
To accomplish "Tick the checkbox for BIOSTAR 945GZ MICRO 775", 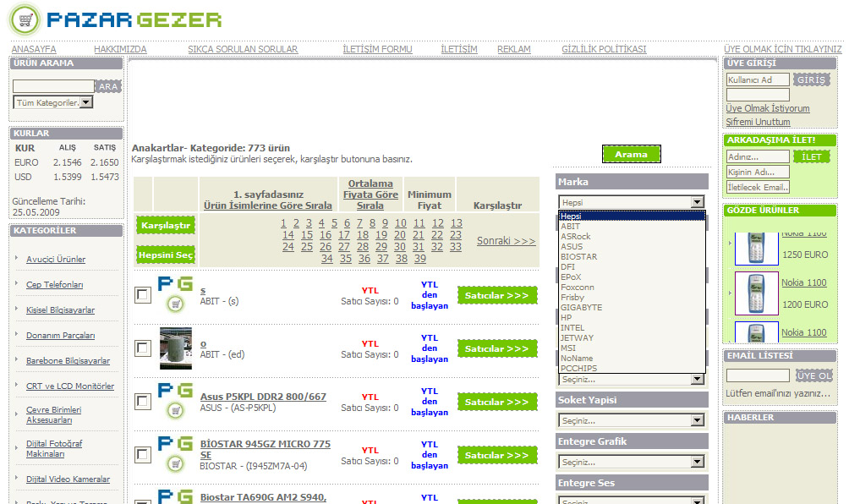I will (142, 455).
